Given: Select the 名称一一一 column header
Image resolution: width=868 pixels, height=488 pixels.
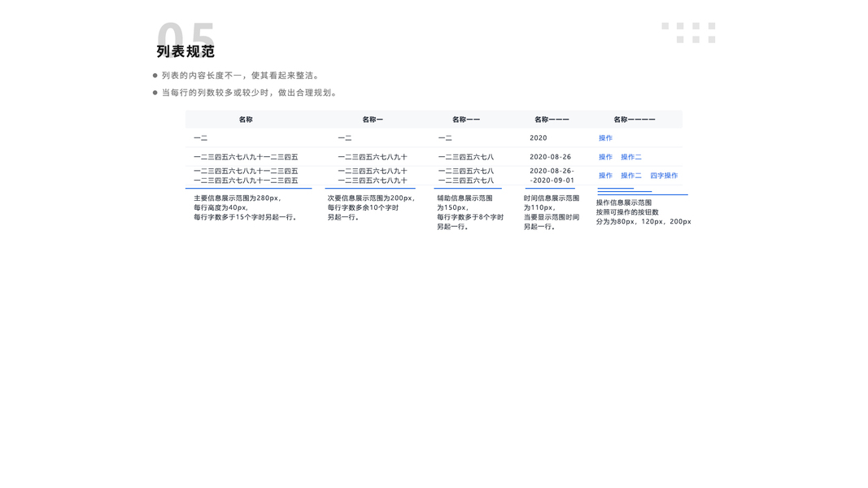Looking at the screenshot, I should [552, 120].
